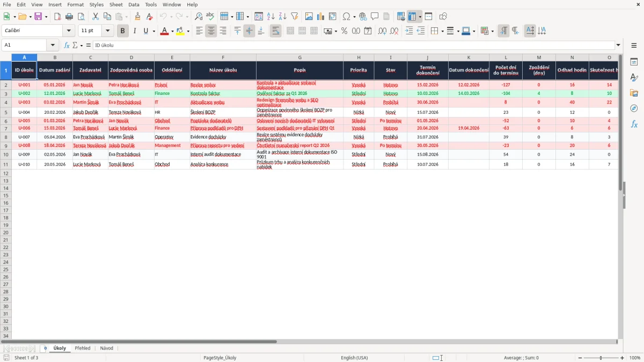Open the sidebar Navigator compass icon
The width and height of the screenshot is (644, 362).
tap(634, 108)
